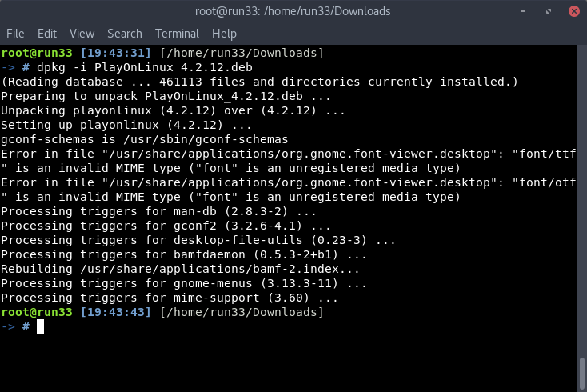This screenshot has width=587, height=392.
Task: Open the Terminal menu
Action: (177, 34)
